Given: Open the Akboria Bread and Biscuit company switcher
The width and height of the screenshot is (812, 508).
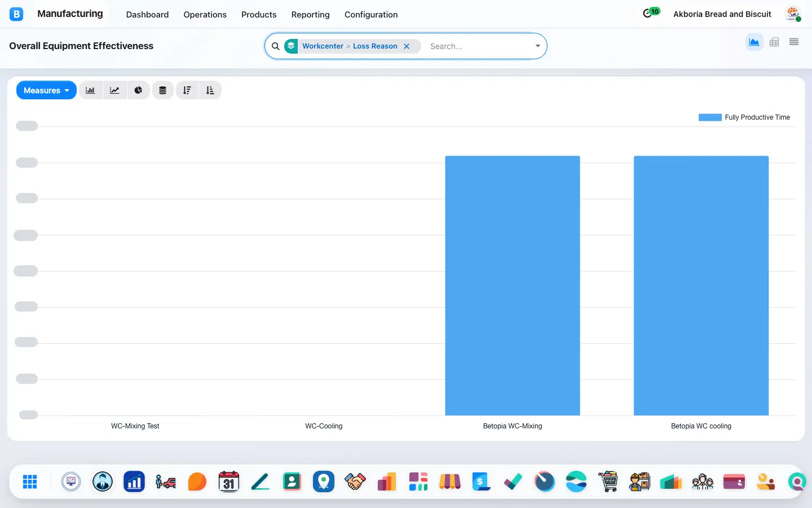Looking at the screenshot, I should pos(722,14).
